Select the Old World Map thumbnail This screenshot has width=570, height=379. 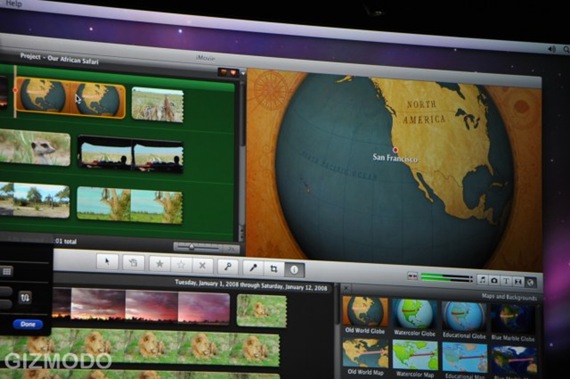pyautogui.click(x=365, y=357)
